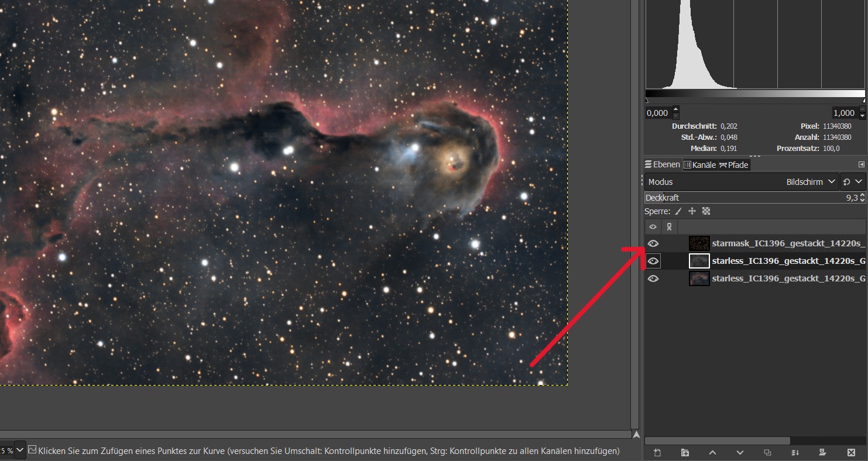Select the lowest starless_IC1396 layer name
868x461 pixels.
pyautogui.click(x=788, y=278)
